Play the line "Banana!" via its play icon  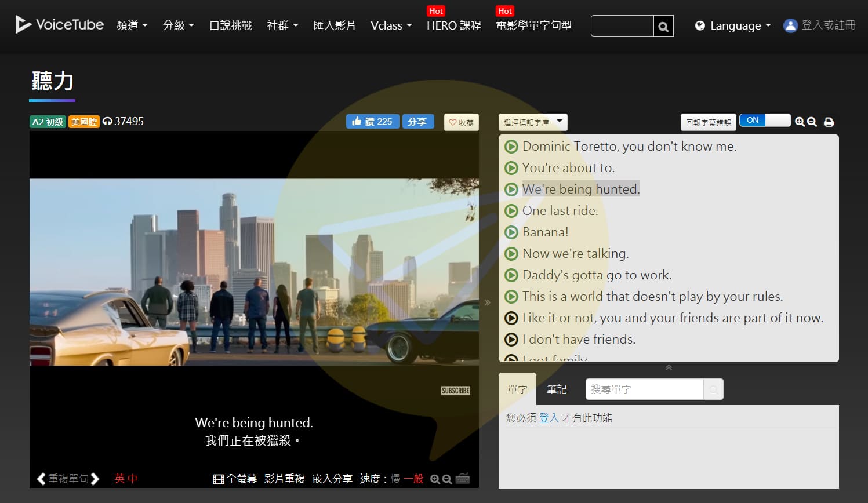click(x=511, y=232)
